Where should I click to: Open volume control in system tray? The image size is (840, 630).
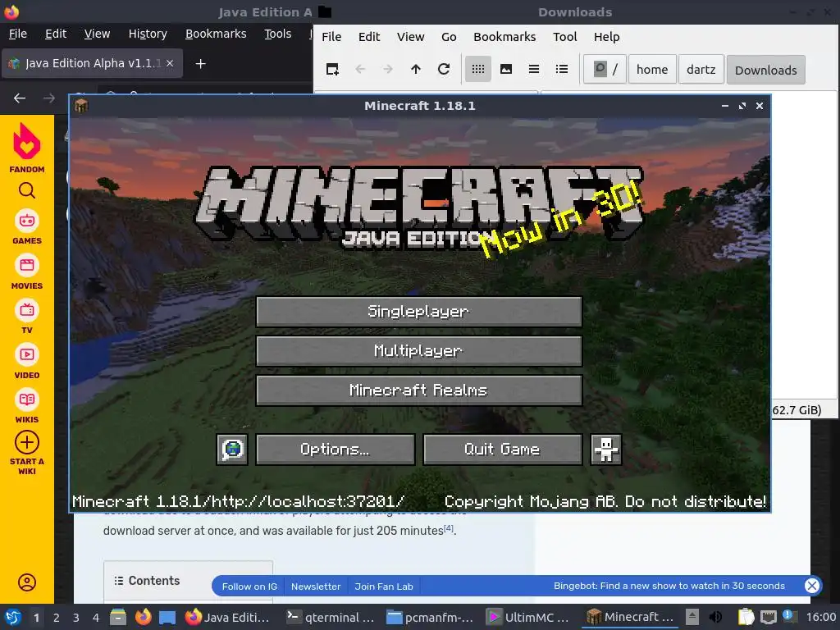point(715,617)
